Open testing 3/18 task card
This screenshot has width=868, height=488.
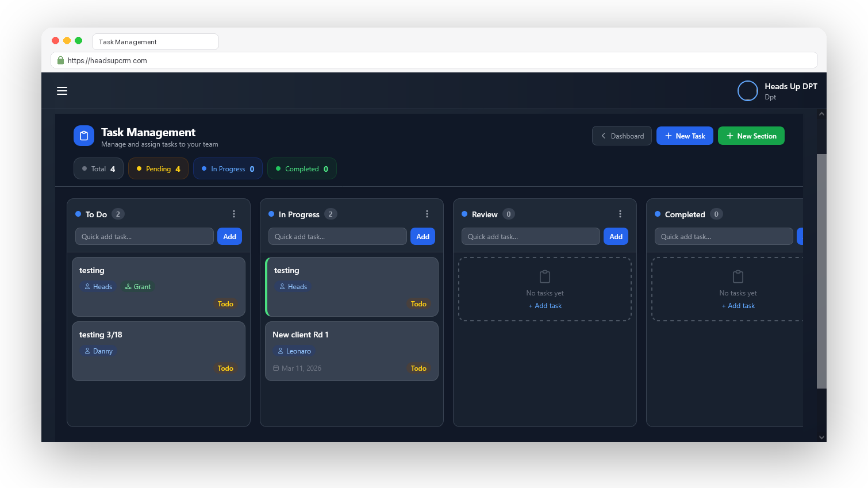tap(159, 351)
